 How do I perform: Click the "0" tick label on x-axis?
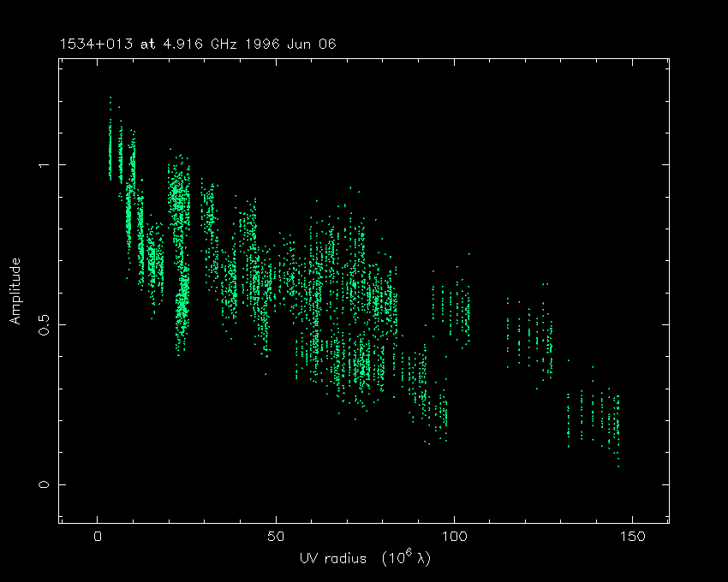(97, 537)
